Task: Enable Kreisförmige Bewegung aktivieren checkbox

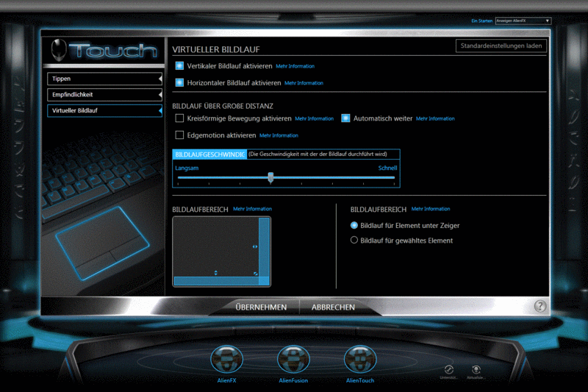Action: coord(179,118)
